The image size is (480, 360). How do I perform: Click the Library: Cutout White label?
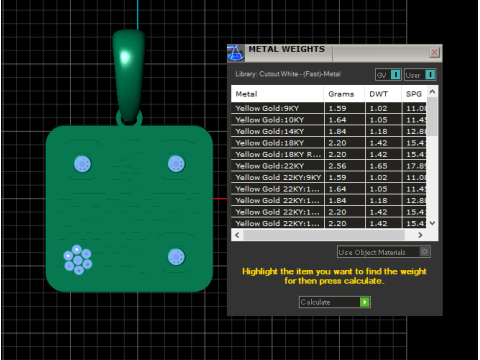click(288, 74)
